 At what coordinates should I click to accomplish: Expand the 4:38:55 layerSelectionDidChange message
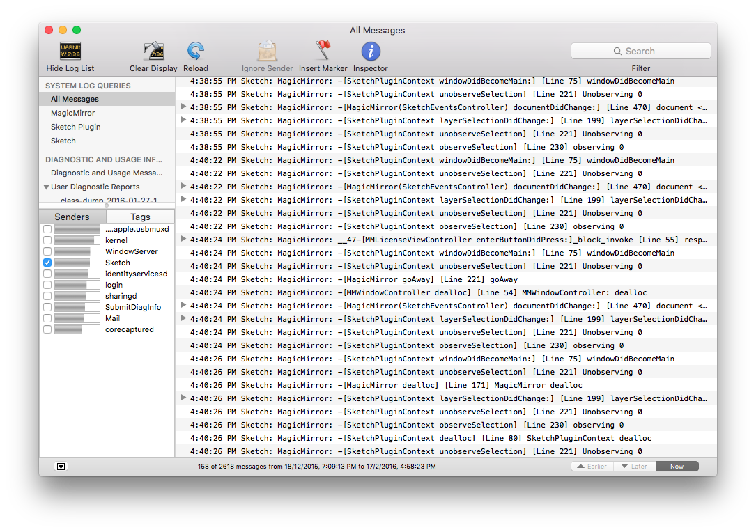[183, 120]
